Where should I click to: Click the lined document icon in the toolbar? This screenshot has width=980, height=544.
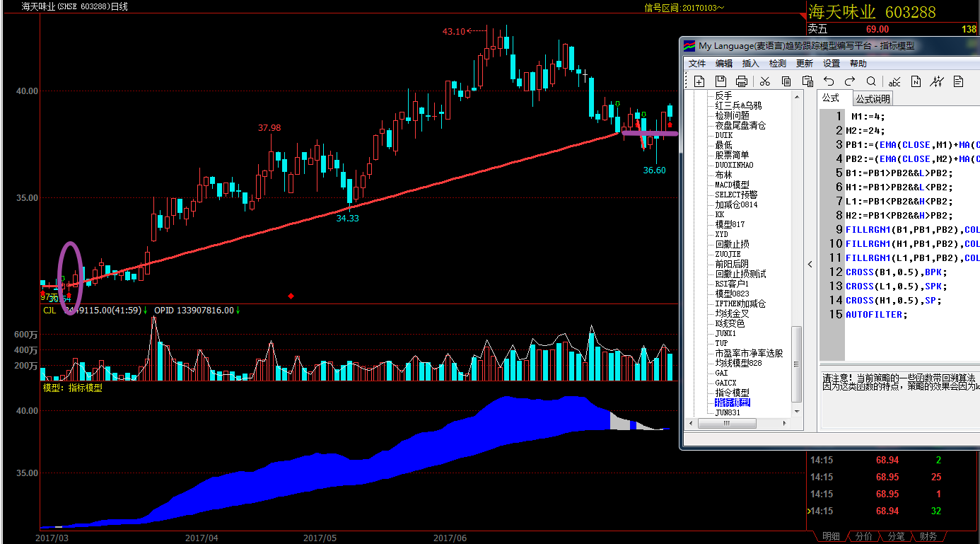pos(958,81)
